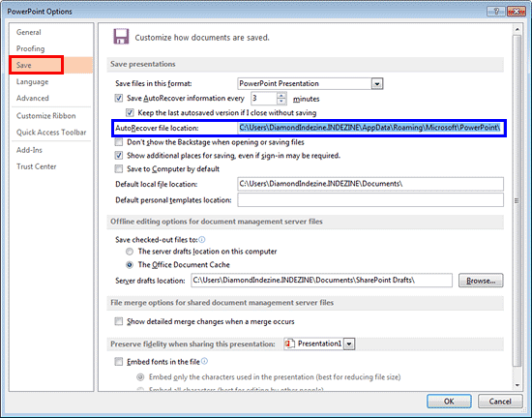Toggle Show additional places for saving checkbox

(118, 156)
